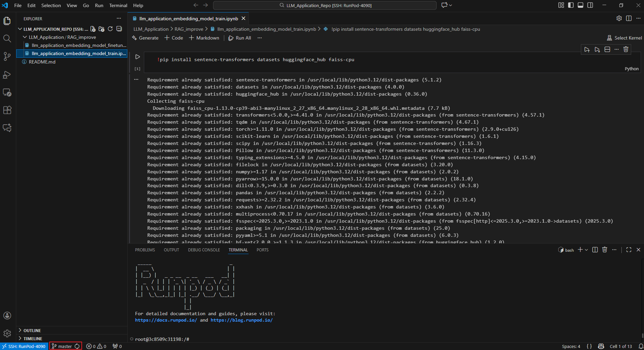Image resolution: width=644 pixels, height=350 pixels.
Task: Open the Source Control view
Action: (x=7, y=56)
